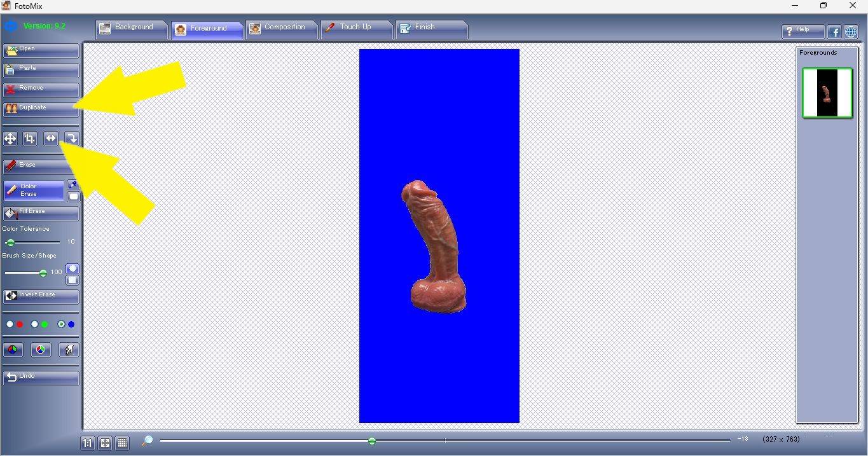Select the thumbnail in Foregrounds panel

827,93
